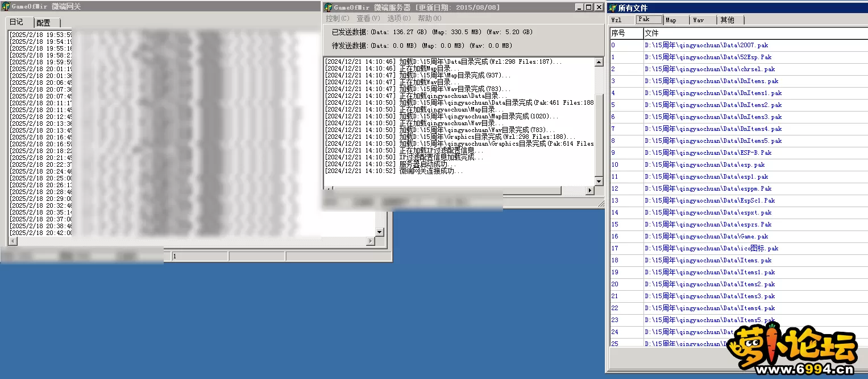
Task: Click the IP过滤配置信息加载完成 log line
Action: (404, 157)
